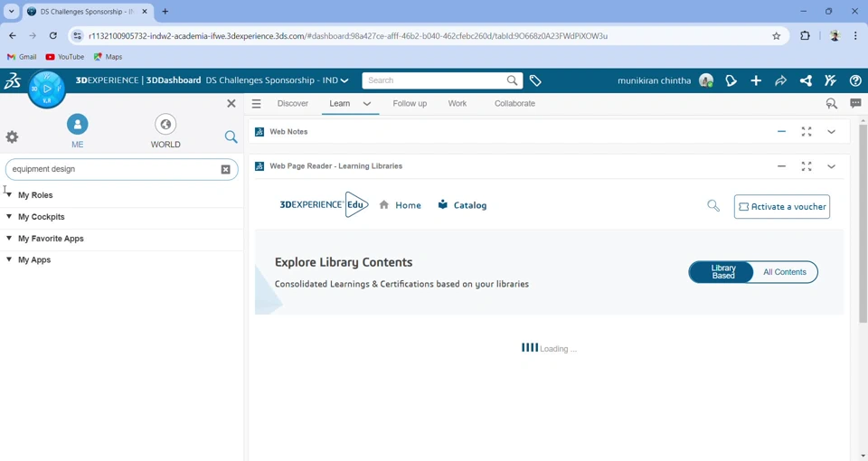This screenshot has height=461, width=868.
Task: Open the Edu Catalog link
Action: click(462, 205)
